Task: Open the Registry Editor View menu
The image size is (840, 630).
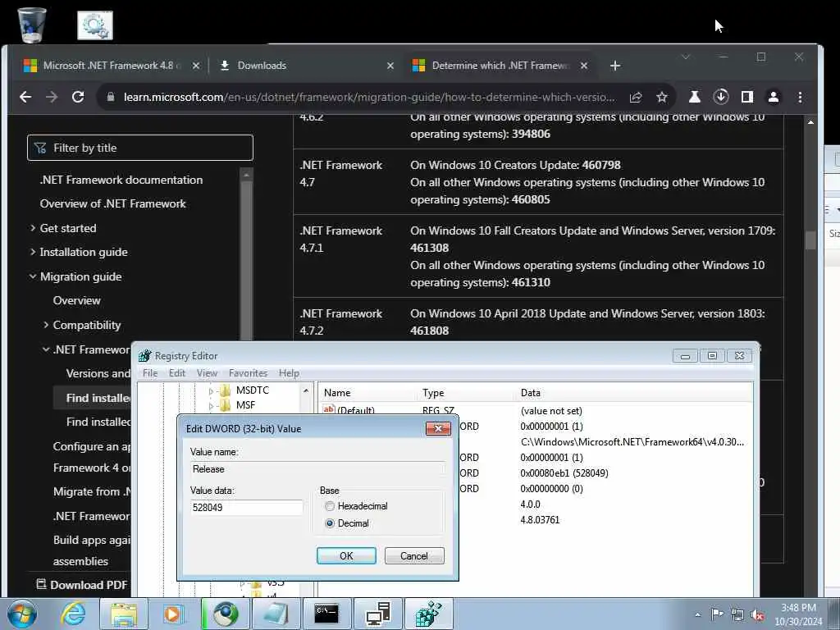Action: click(x=207, y=373)
